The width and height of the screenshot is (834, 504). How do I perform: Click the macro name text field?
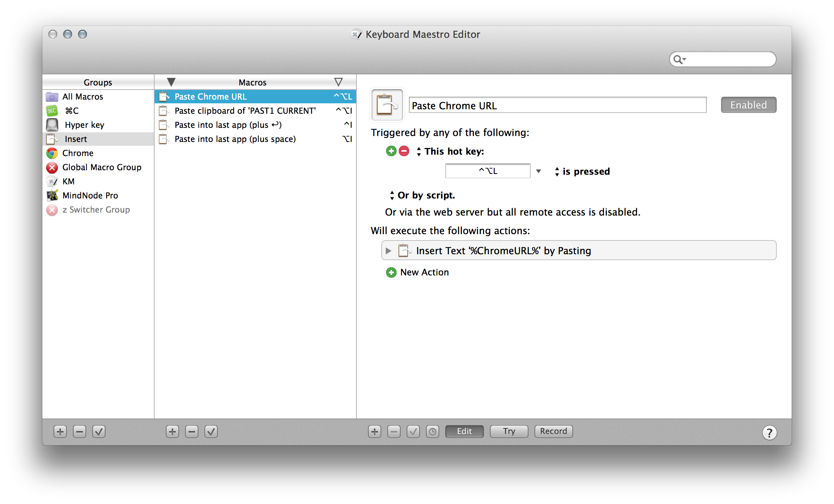557,106
